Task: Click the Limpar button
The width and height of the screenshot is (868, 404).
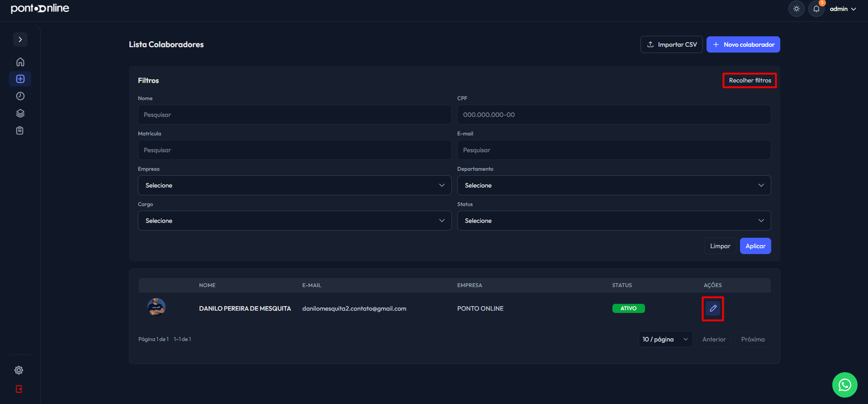Action: click(x=720, y=246)
